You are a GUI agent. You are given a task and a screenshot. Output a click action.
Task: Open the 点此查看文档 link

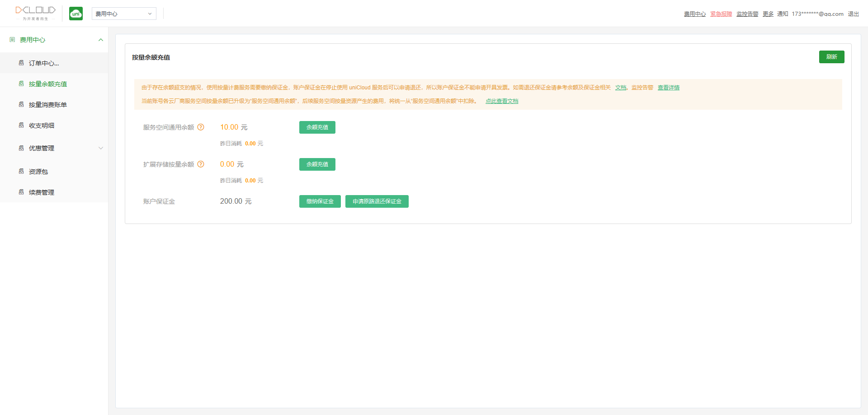pyautogui.click(x=502, y=101)
